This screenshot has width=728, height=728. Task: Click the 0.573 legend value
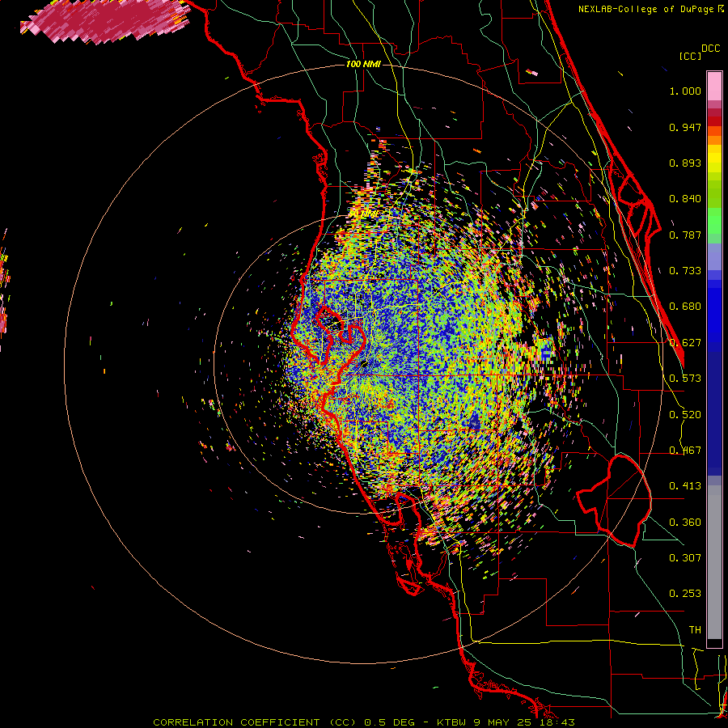(x=685, y=379)
